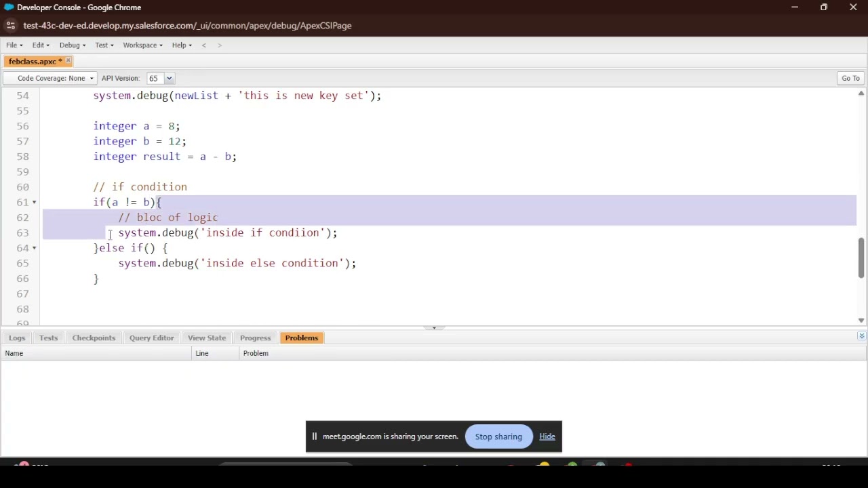
Task: Click line number 67 in the gutter
Action: [x=22, y=293]
